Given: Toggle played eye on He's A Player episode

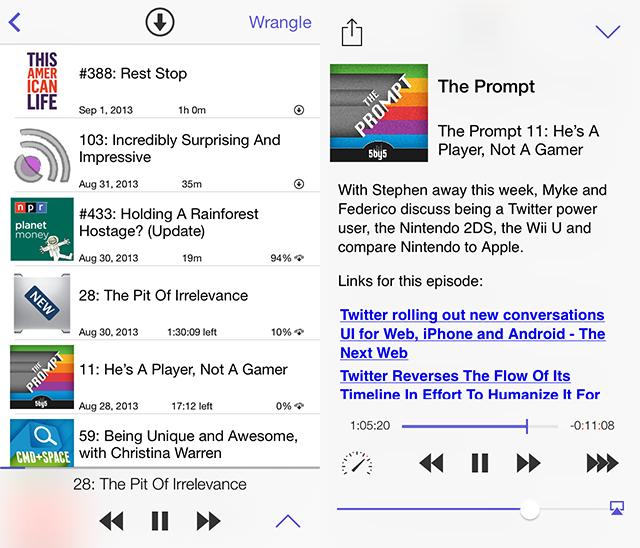Looking at the screenshot, I should tap(300, 406).
